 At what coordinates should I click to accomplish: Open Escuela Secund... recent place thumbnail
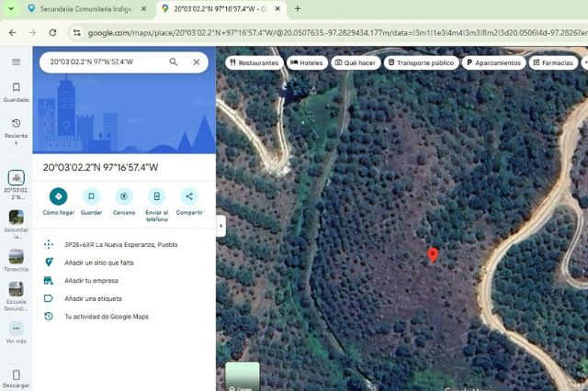coord(17,289)
